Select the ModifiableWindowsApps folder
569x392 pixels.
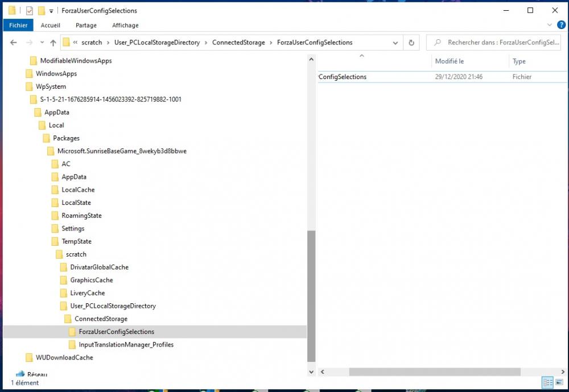tap(76, 61)
